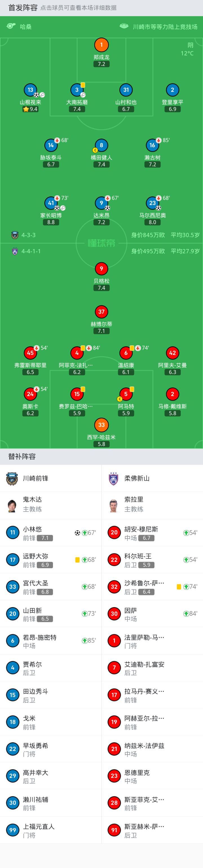The width and height of the screenshot is (203, 868).
Task: View coach 鬼木达's avatar photo
Action: [x=12, y=505]
